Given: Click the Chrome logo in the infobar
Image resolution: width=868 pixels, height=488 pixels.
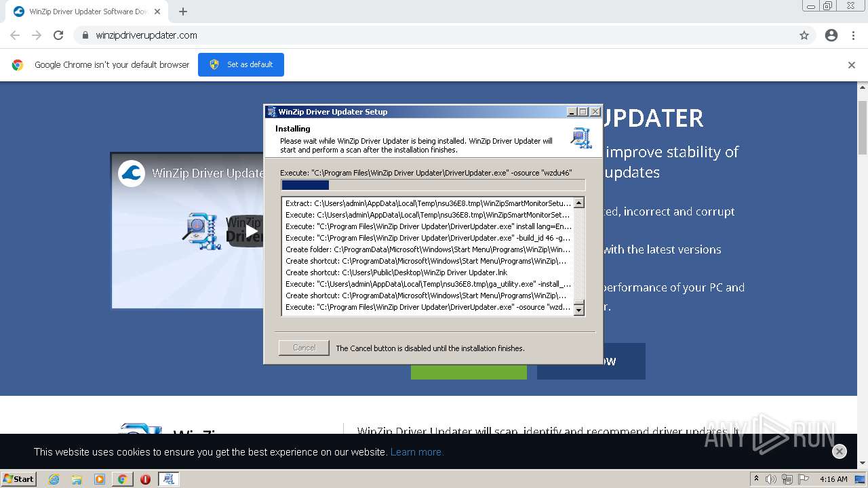Looking at the screenshot, I should click(18, 65).
